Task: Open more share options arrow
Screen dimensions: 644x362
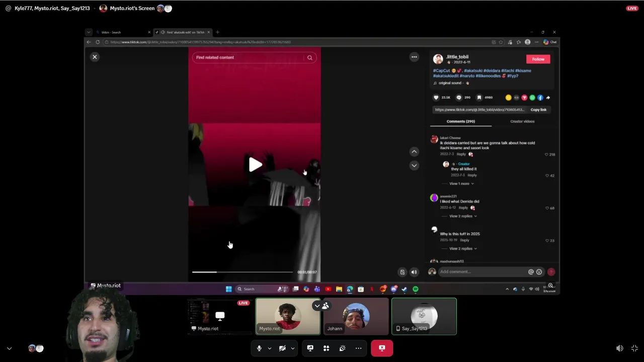Action: (548, 98)
